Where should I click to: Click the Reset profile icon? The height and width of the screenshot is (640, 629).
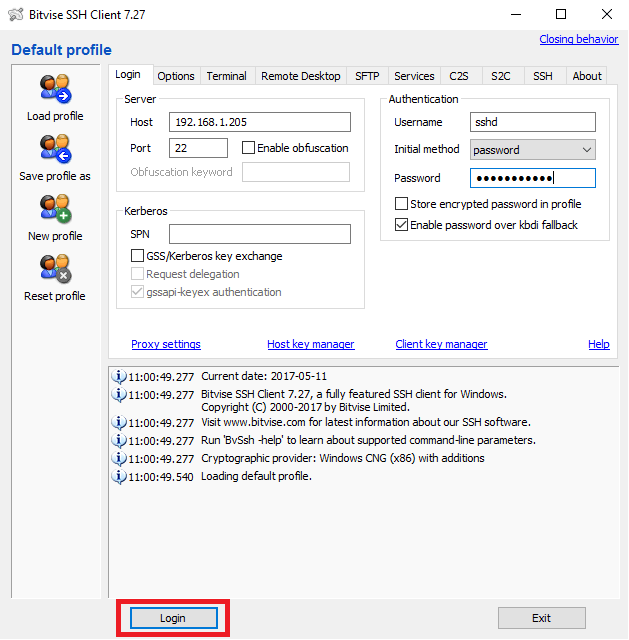[55, 269]
